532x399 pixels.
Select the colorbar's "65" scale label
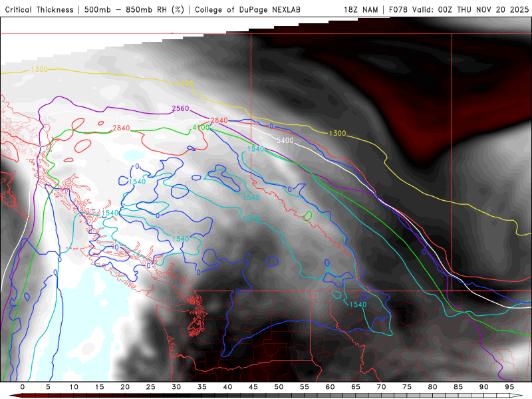pos(356,387)
